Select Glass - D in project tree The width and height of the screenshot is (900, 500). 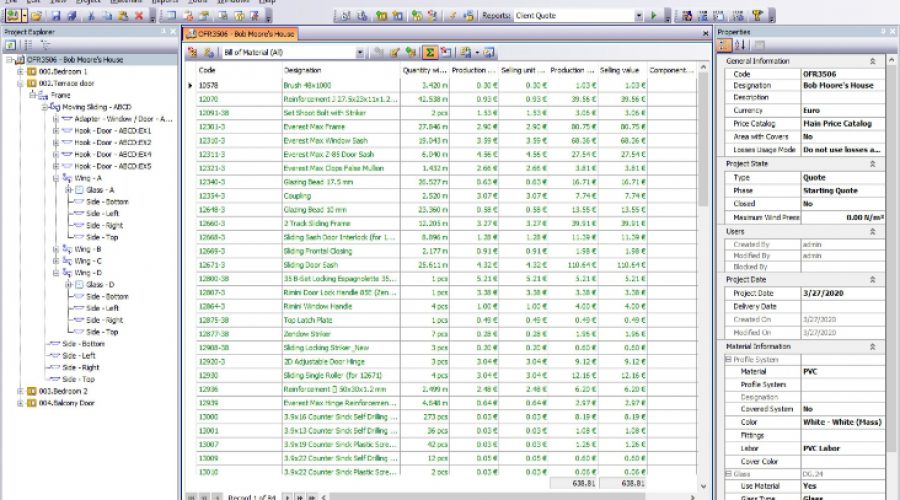100,285
